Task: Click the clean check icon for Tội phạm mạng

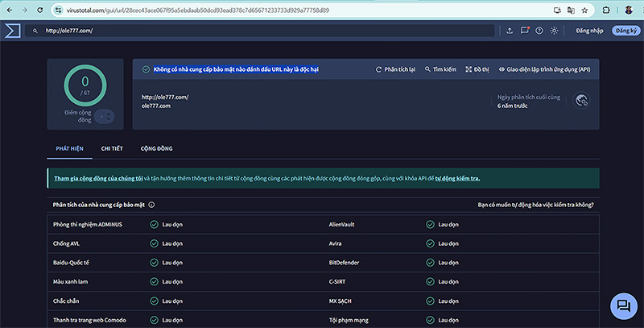Action: 430,320
